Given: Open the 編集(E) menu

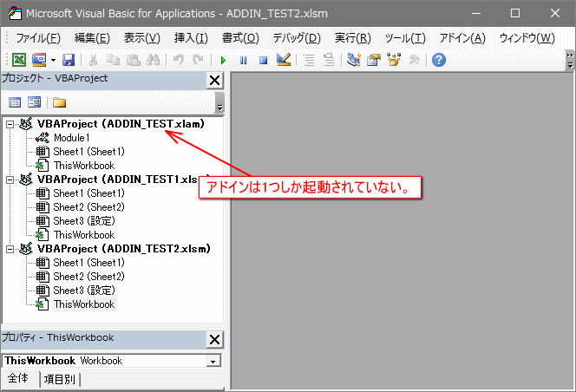Looking at the screenshot, I should pos(92,38).
